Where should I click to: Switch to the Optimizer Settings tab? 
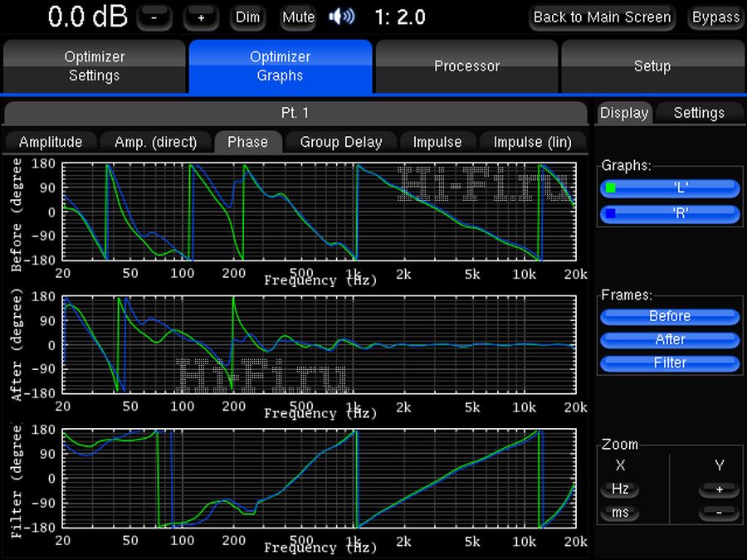pos(95,66)
